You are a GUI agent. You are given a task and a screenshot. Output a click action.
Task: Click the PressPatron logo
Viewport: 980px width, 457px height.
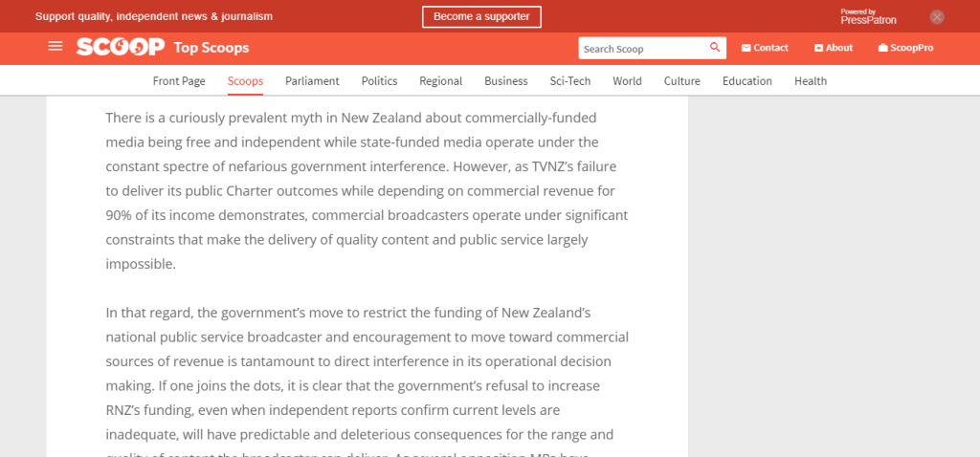point(868,16)
